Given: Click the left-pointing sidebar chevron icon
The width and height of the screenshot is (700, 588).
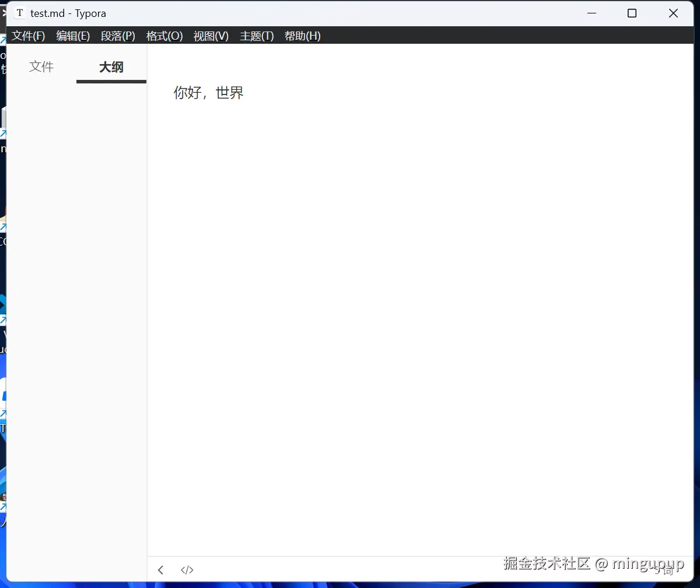Looking at the screenshot, I should 160,570.
